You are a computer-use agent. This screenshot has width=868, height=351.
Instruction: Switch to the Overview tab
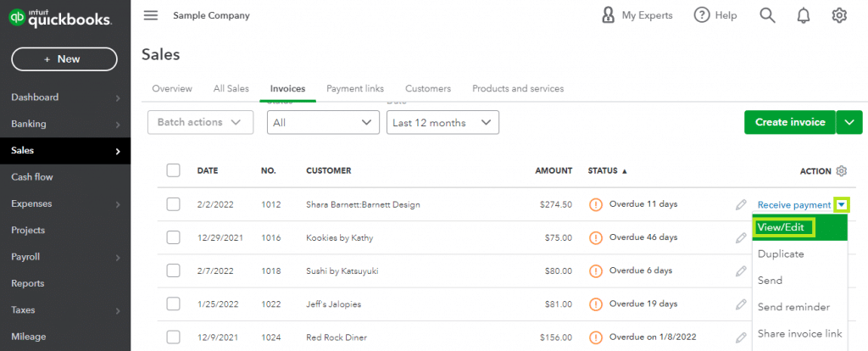coord(172,88)
